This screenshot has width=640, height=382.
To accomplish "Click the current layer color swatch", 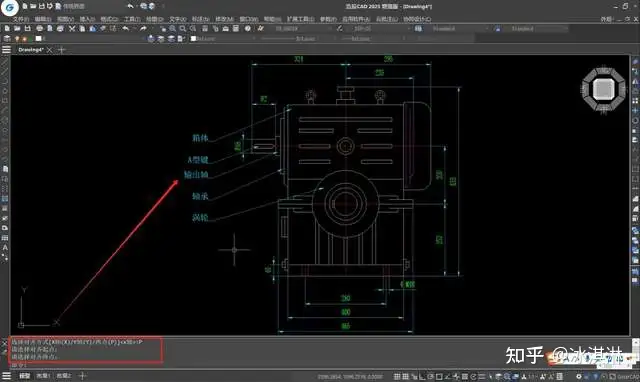I will [x=38, y=39].
